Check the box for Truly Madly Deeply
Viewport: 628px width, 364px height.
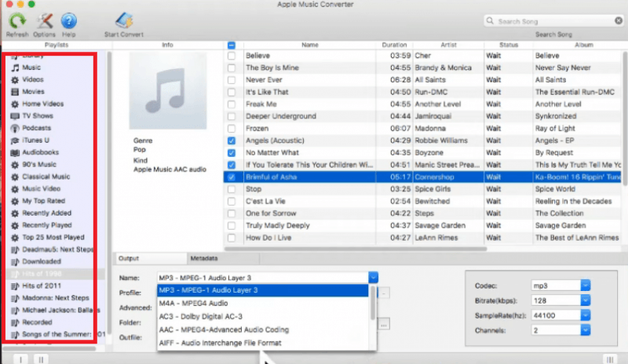pos(232,225)
